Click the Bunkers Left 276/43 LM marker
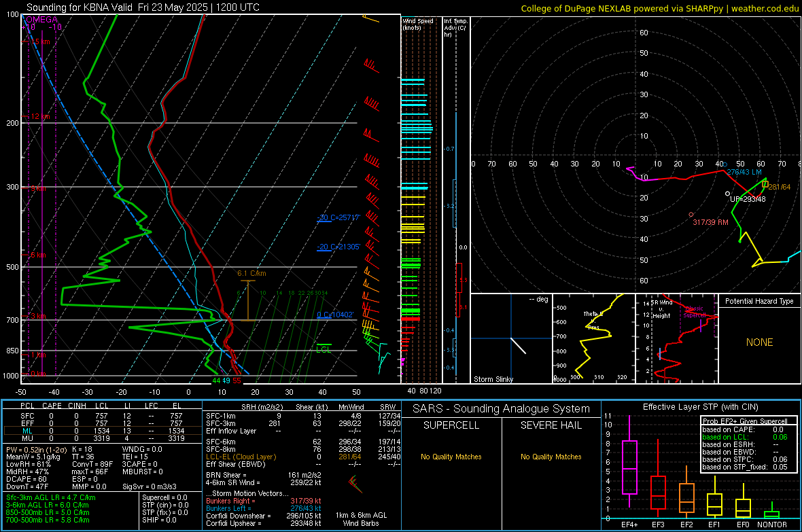The image size is (802, 532). click(x=725, y=164)
